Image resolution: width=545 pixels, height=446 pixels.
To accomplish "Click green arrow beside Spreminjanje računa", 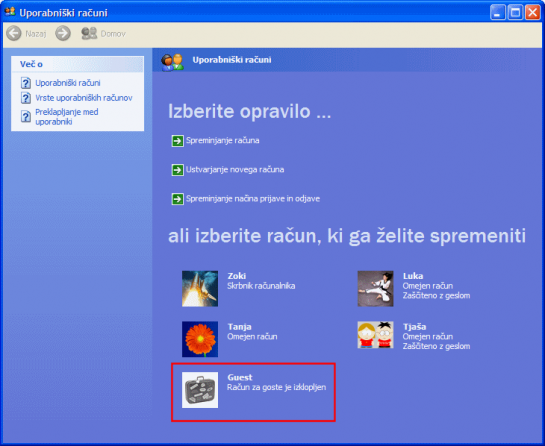I will pos(177,141).
